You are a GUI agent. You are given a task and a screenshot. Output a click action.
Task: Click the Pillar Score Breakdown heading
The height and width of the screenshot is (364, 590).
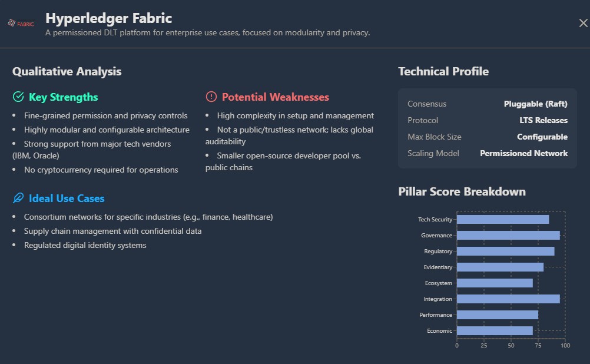(x=462, y=192)
